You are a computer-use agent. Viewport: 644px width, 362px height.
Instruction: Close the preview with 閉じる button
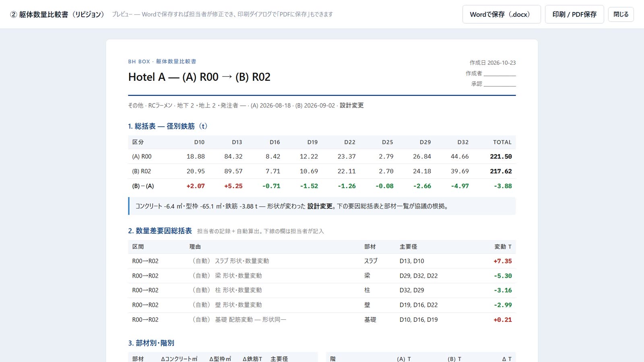[621, 14]
